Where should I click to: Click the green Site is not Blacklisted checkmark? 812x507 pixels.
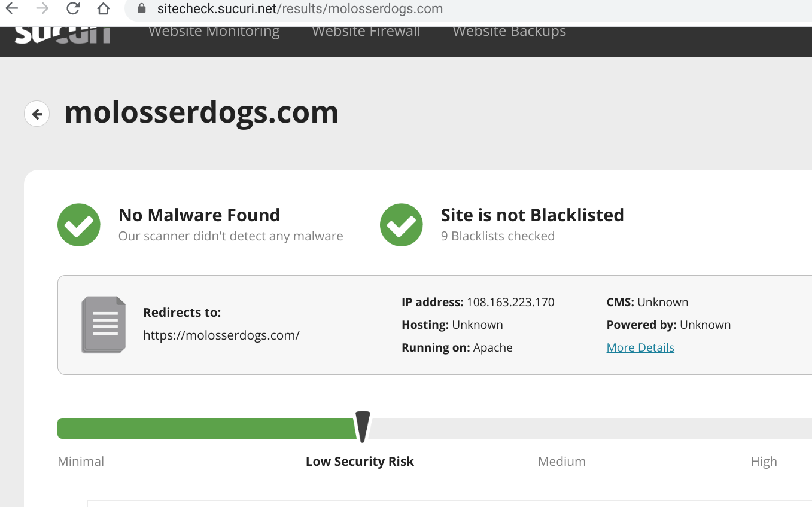[402, 225]
